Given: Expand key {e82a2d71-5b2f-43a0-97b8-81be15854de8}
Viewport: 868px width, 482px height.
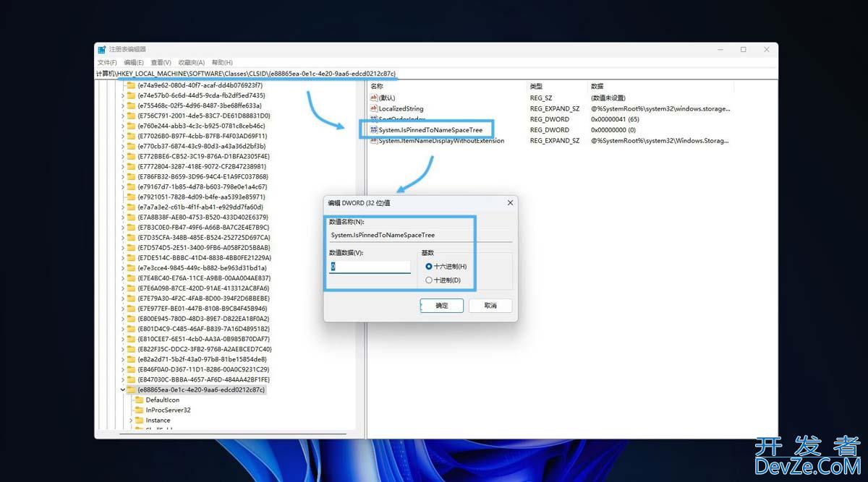Looking at the screenshot, I should pyautogui.click(x=122, y=359).
